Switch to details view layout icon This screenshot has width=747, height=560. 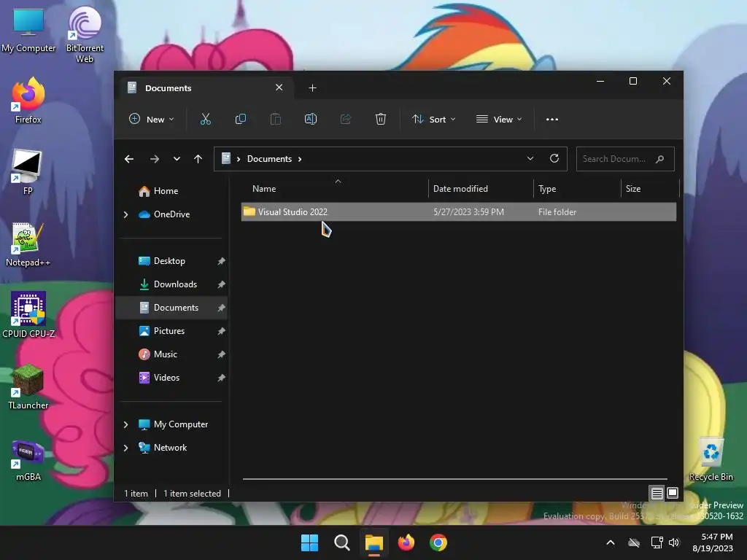[657, 493]
